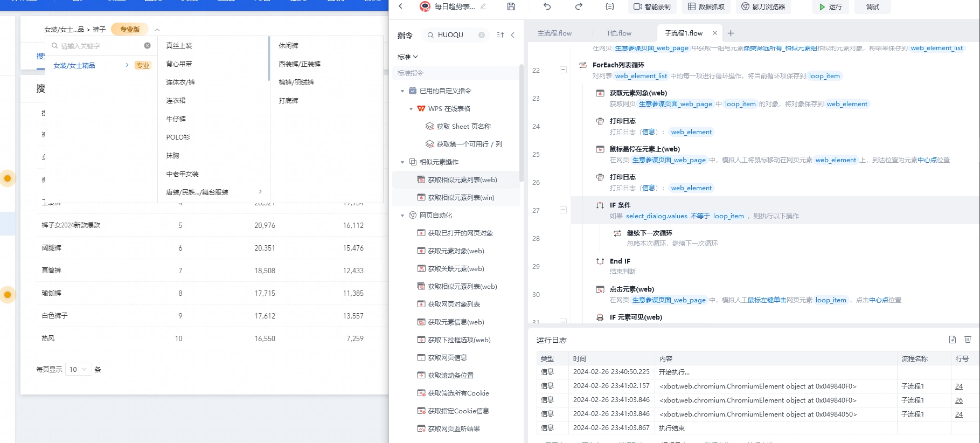The height and width of the screenshot is (443, 980).
Task: Redo the last edit
Action: tap(579, 6)
